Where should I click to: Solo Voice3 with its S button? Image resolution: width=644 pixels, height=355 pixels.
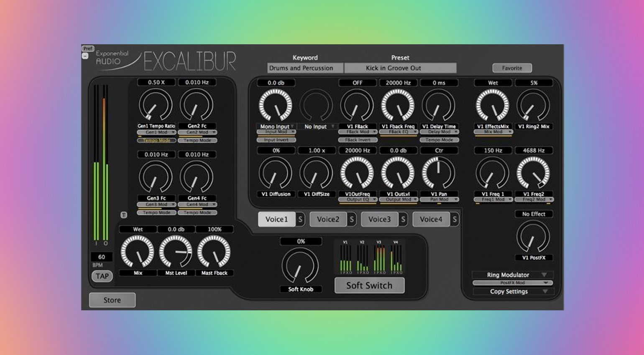tap(403, 219)
